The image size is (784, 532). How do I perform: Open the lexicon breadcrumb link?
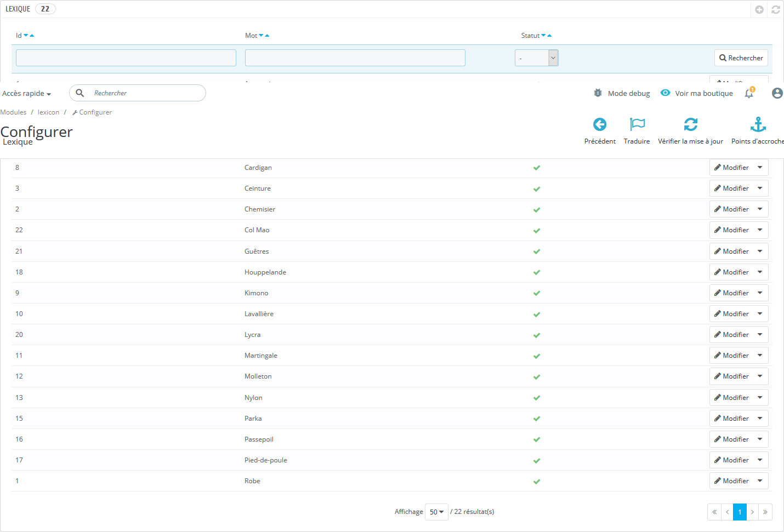tap(48, 112)
